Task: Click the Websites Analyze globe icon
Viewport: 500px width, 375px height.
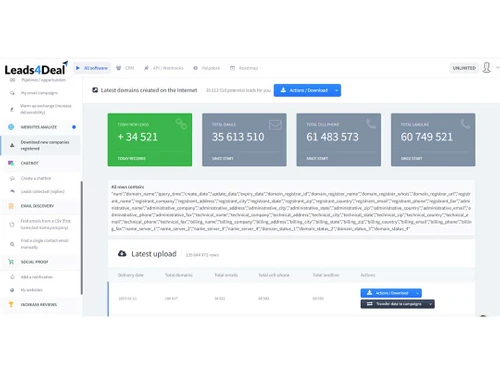Action: pyautogui.click(x=11, y=127)
